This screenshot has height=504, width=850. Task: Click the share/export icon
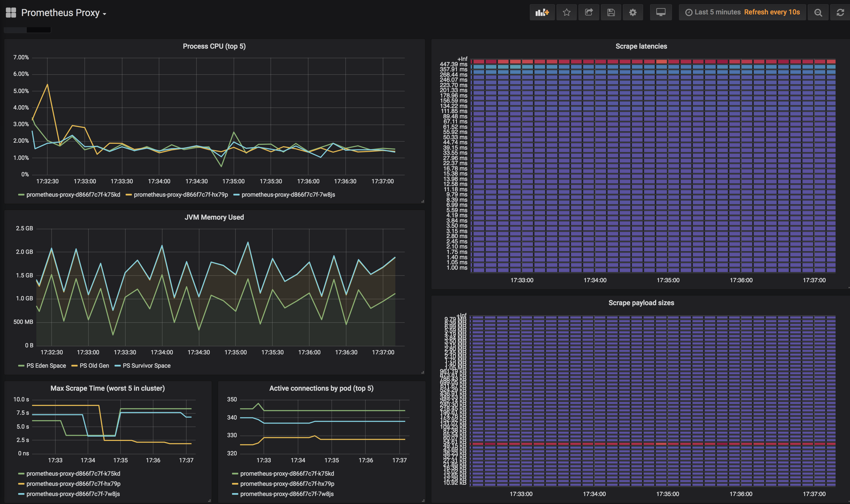pyautogui.click(x=589, y=12)
